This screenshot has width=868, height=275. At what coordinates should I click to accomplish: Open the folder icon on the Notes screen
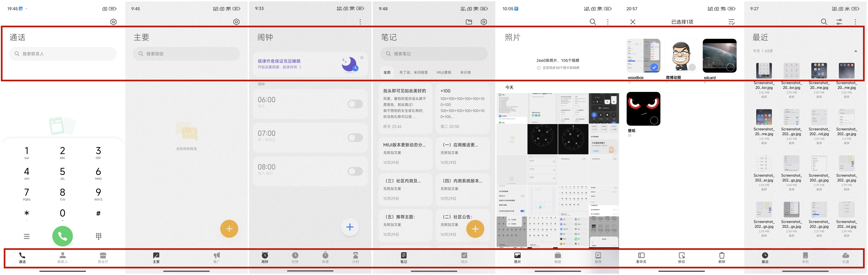[469, 22]
